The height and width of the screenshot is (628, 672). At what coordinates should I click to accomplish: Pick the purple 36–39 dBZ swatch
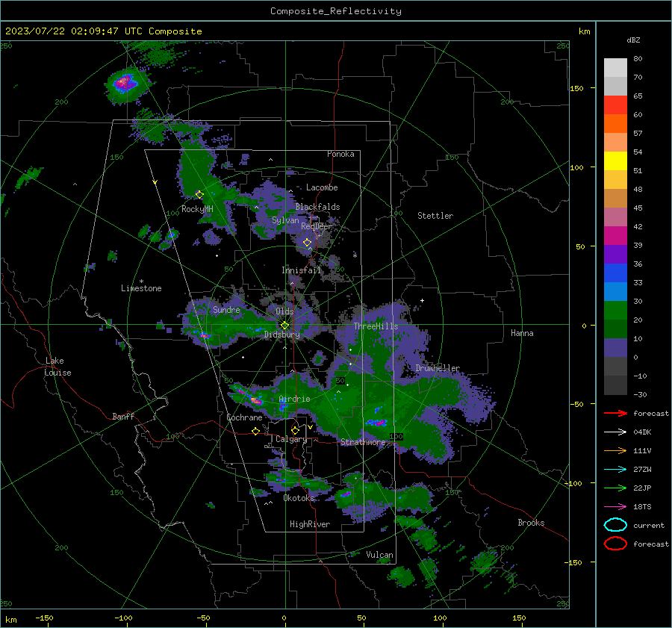pos(615,255)
